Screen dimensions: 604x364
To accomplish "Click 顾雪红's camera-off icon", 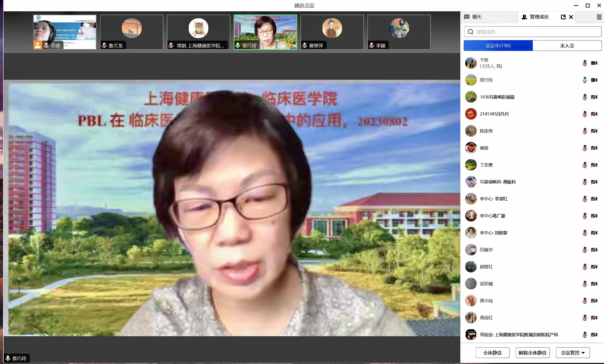I will (x=594, y=267).
